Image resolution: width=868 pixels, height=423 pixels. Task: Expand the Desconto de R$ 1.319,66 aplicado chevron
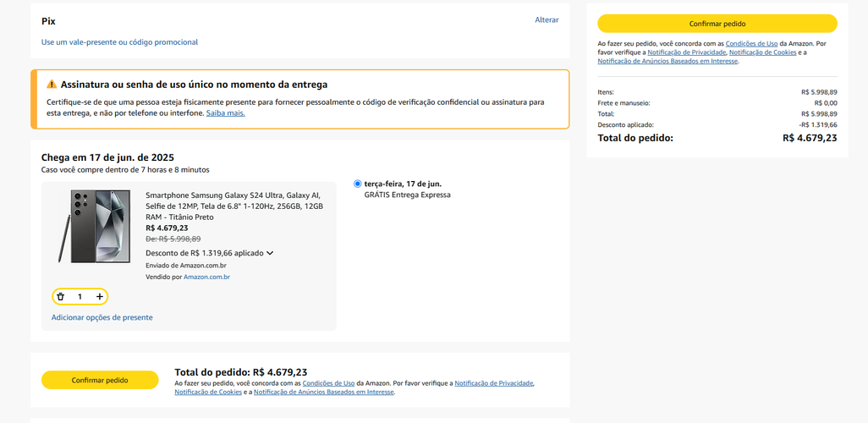(270, 253)
